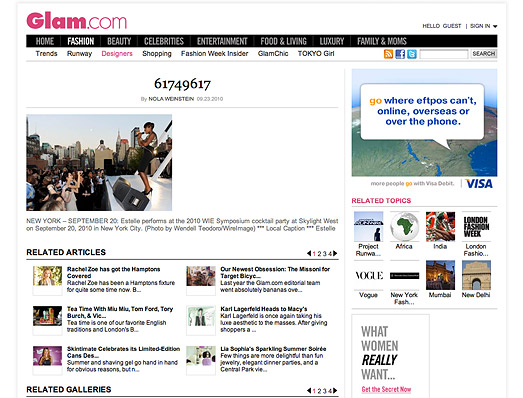Viewport: 523px width, 398px height.
Task: Select the Celebrities menu item
Action: tap(164, 41)
